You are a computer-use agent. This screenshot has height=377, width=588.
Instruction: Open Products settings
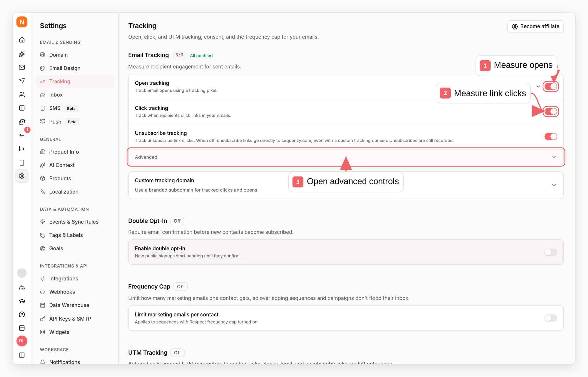[75, 179]
